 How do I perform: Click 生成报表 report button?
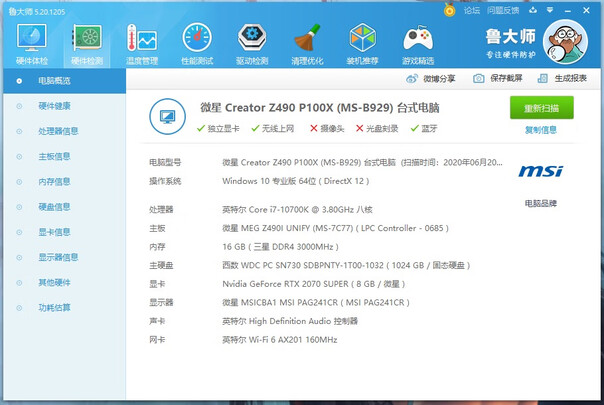point(563,78)
